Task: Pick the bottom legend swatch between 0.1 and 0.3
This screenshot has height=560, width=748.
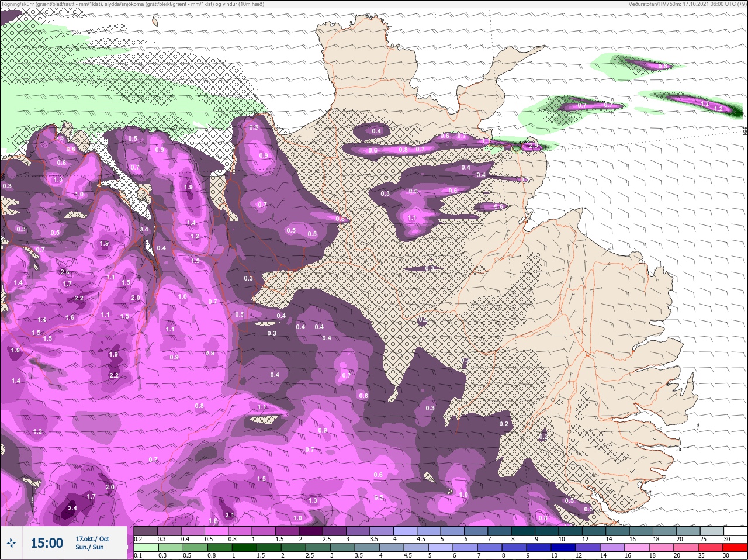Action: (x=146, y=548)
